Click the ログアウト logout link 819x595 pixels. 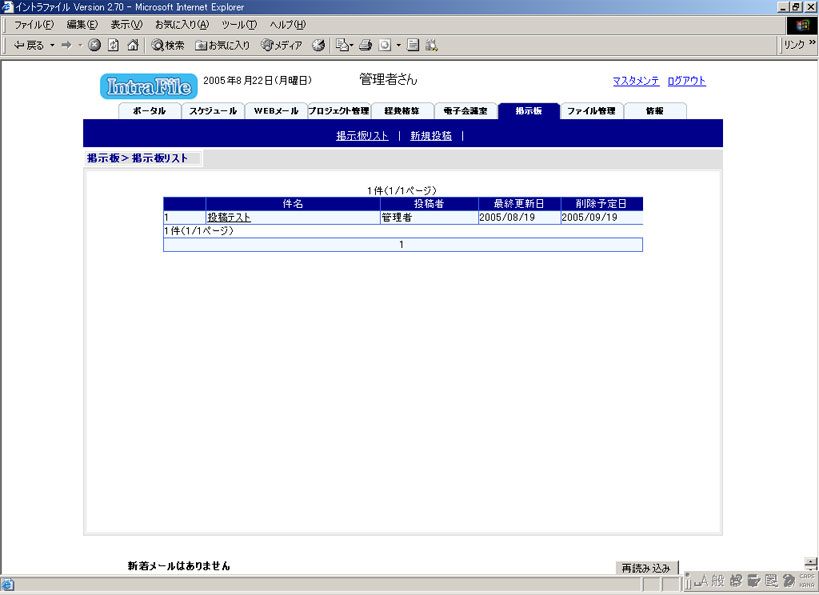686,81
